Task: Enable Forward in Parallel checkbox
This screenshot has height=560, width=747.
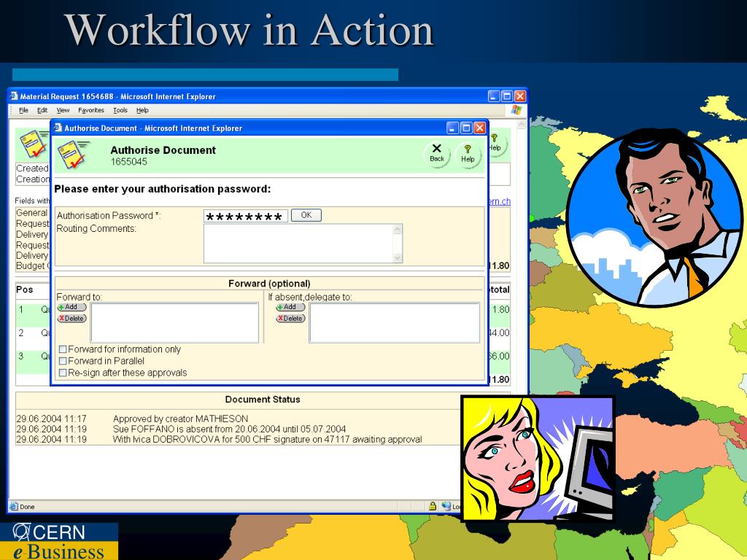Action: click(63, 362)
